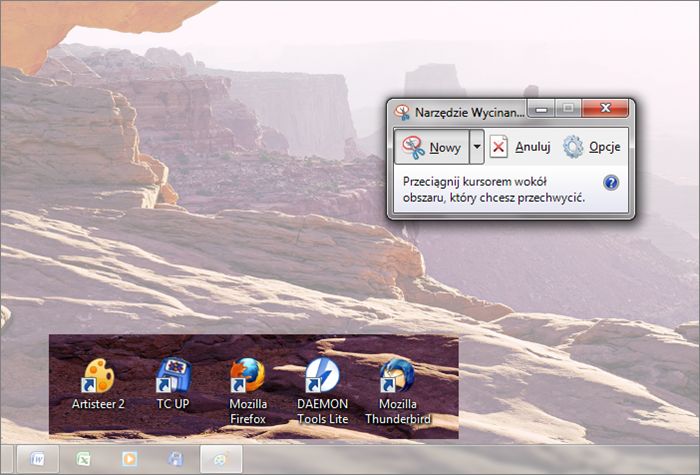This screenshot has width=700, height=475.
Task: Click the floppy disk taskbar icon
Action: coord(175,458)
